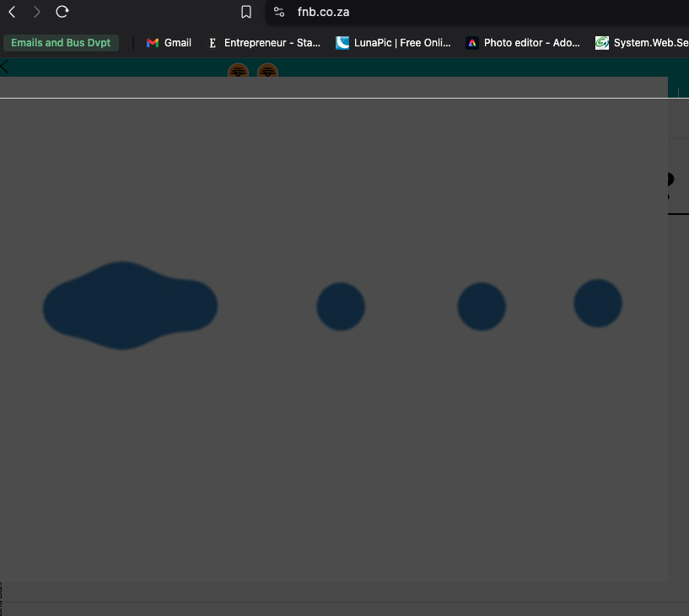Reload the fnb.co.za page

pos(62,12)
